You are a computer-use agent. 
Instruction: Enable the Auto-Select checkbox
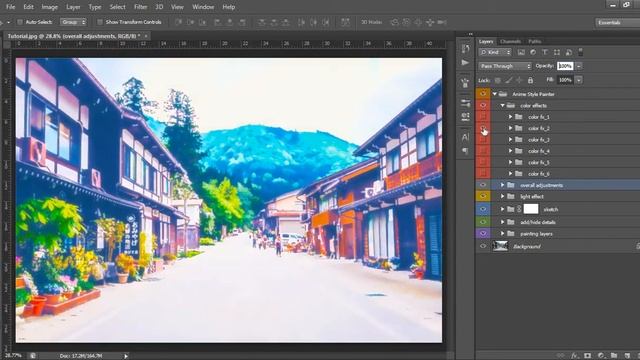20,22
